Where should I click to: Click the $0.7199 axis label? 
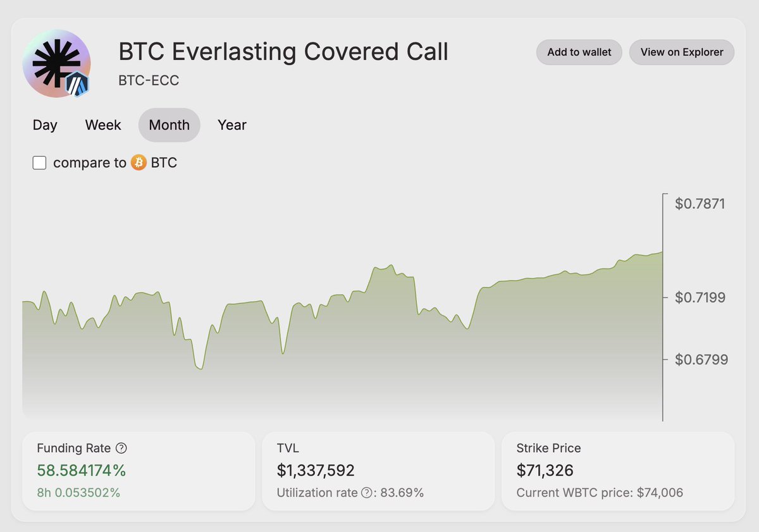tap(701, 297)
